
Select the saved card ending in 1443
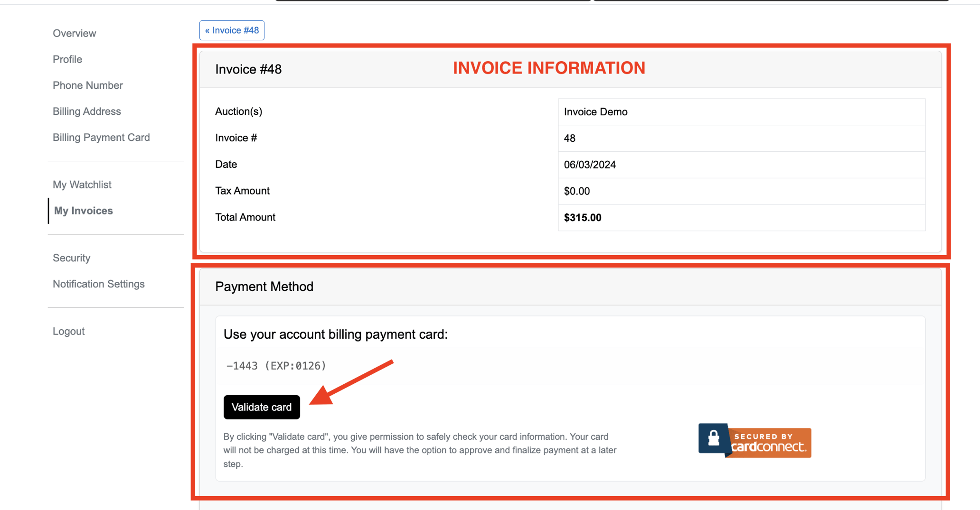pos(276,365)
